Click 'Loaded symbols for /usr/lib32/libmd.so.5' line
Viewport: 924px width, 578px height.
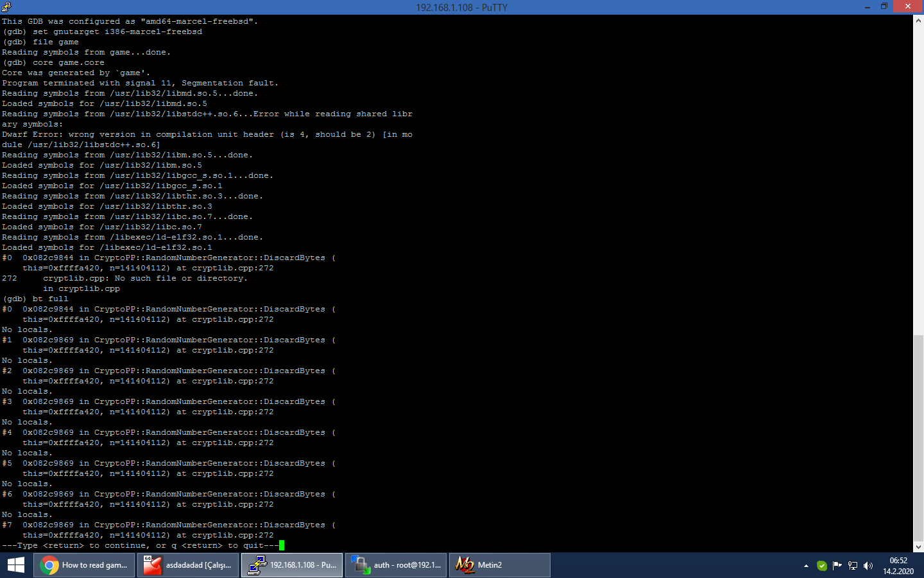[105, 103]
